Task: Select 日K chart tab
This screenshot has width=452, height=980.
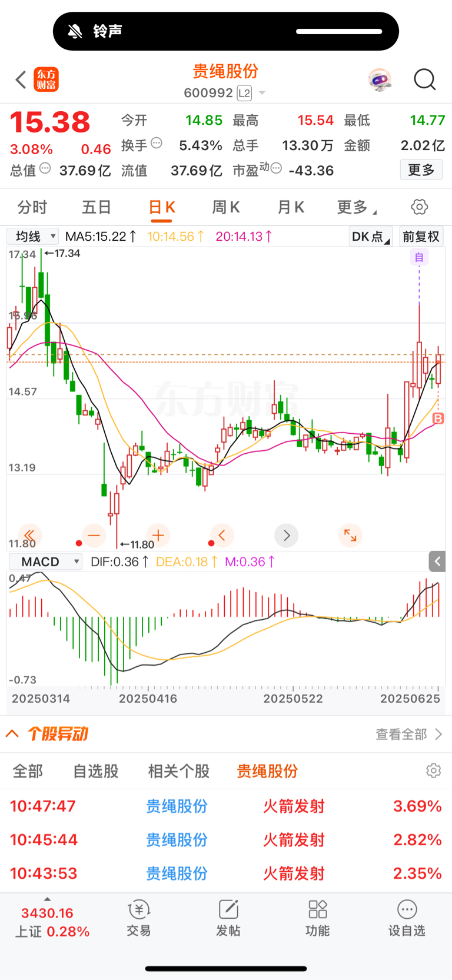Action: (161, 207)
